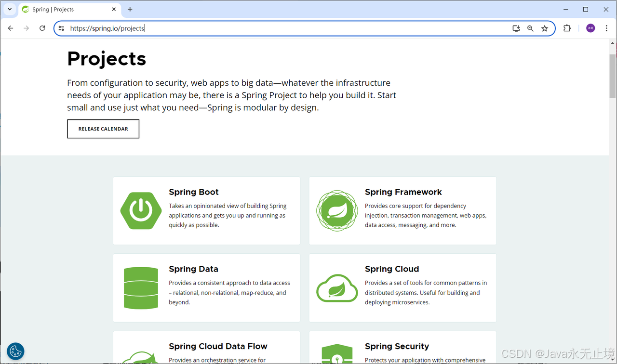Click the browser forward arrow
This screenshot has height=364, width=617.
(x=27, y=28)
